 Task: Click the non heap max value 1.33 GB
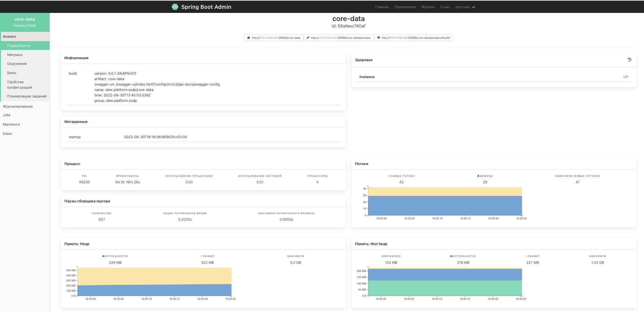597,263
